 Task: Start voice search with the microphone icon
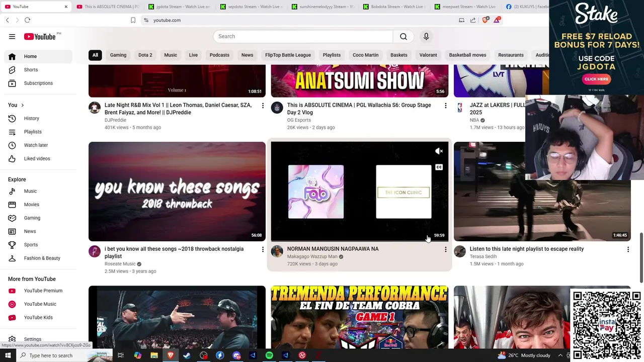pos(426,36)
